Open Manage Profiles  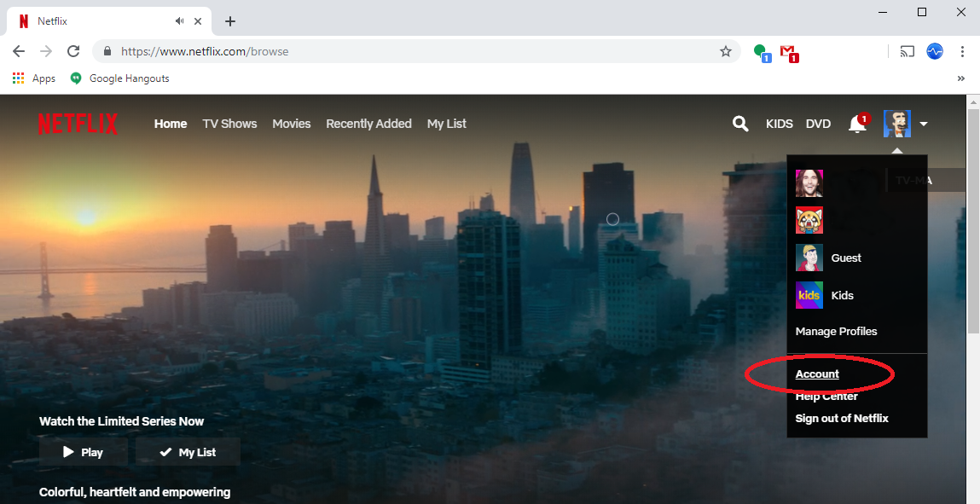coord(836,332)
